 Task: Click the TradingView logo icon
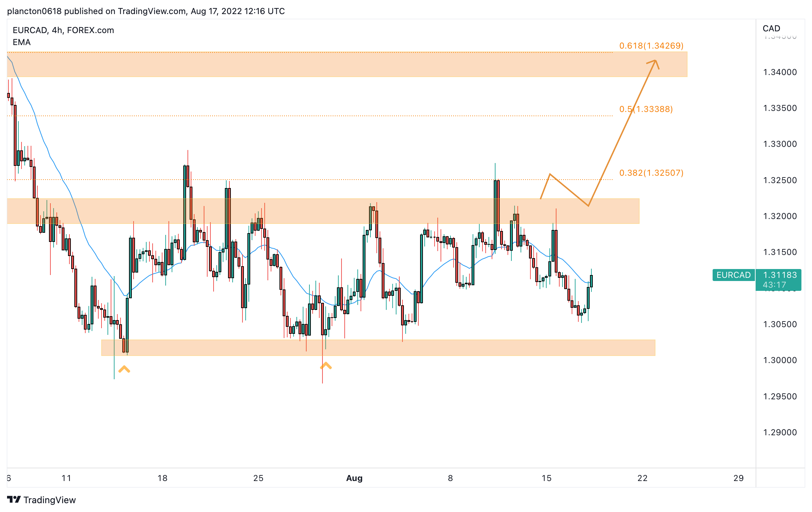[x=14, y=499]
